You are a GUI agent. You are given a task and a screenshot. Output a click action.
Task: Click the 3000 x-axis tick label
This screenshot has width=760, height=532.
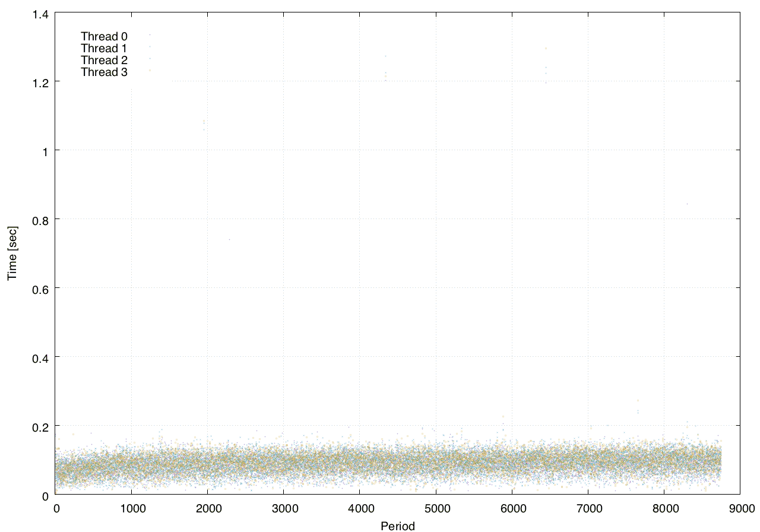(x=284, y=508)
